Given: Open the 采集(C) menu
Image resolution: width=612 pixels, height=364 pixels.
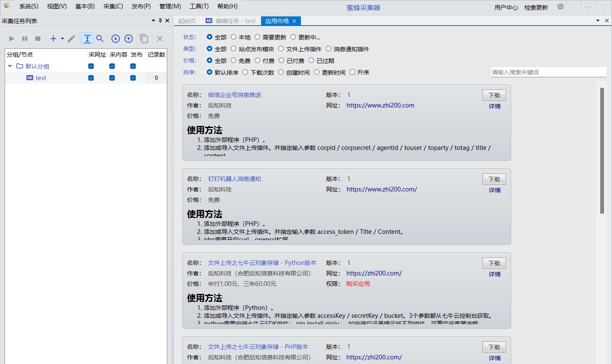Looking at the screenshot, I should [113, 6].
